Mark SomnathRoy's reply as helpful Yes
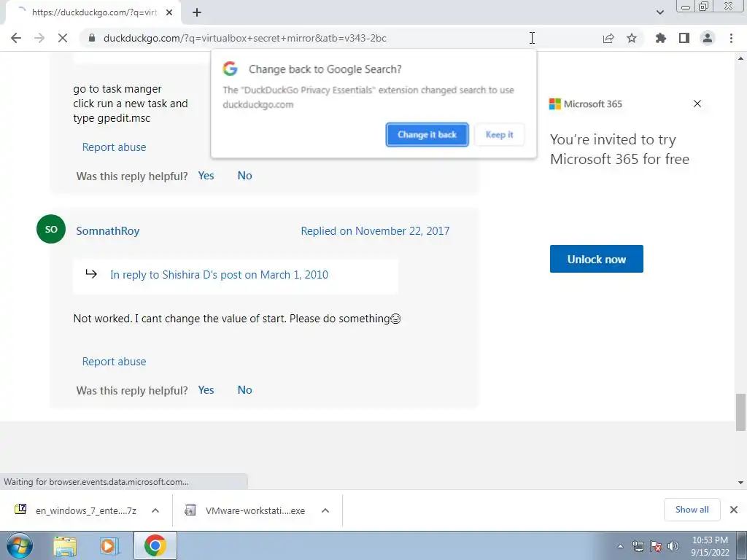This screenshot has width=747, height=560. 206,390
